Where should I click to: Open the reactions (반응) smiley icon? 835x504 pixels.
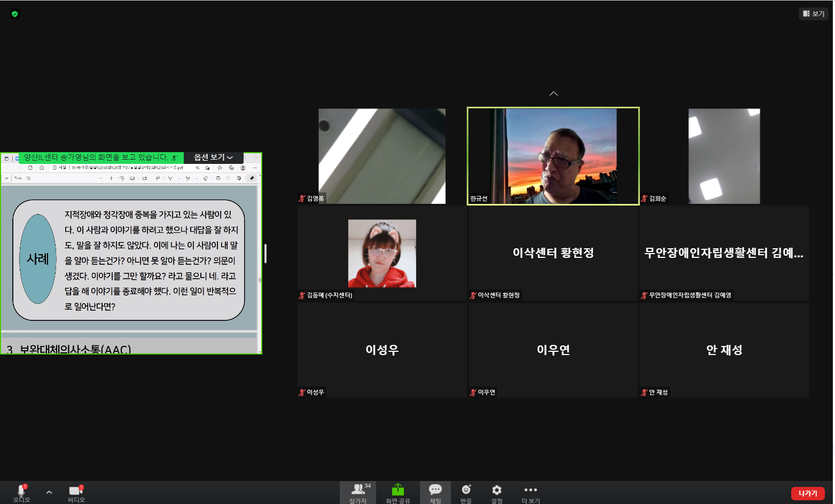[466, 490]
